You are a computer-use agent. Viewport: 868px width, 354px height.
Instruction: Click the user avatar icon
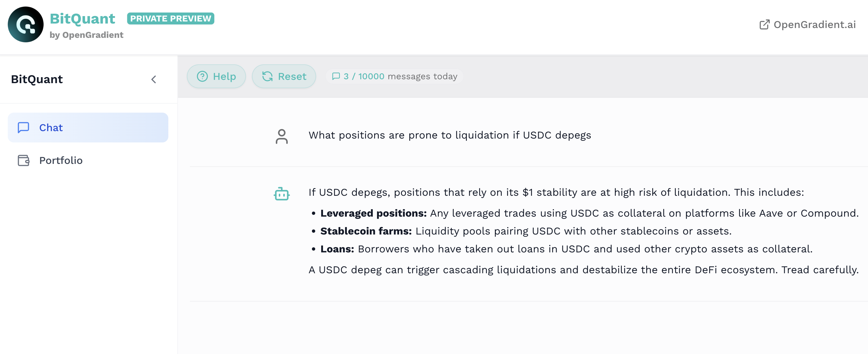[x=282, y=136]
